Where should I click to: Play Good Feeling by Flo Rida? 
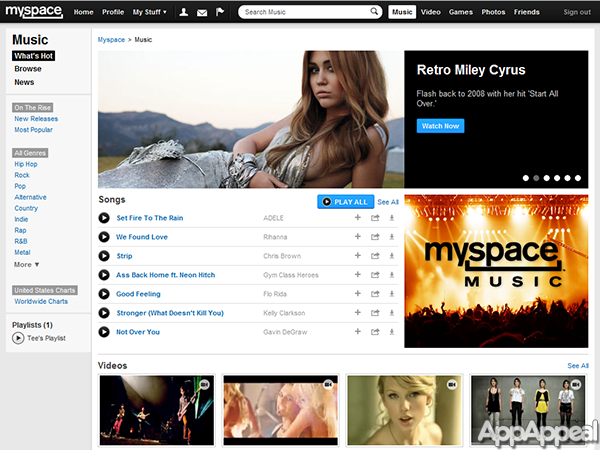pyautogui.click(x=104, y=294)
